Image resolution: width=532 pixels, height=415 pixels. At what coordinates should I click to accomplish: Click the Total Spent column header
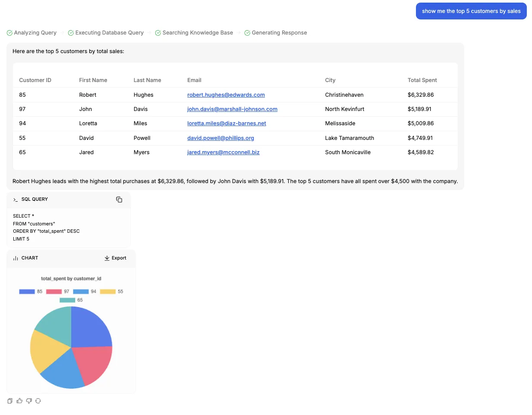(x=422, y=80)
